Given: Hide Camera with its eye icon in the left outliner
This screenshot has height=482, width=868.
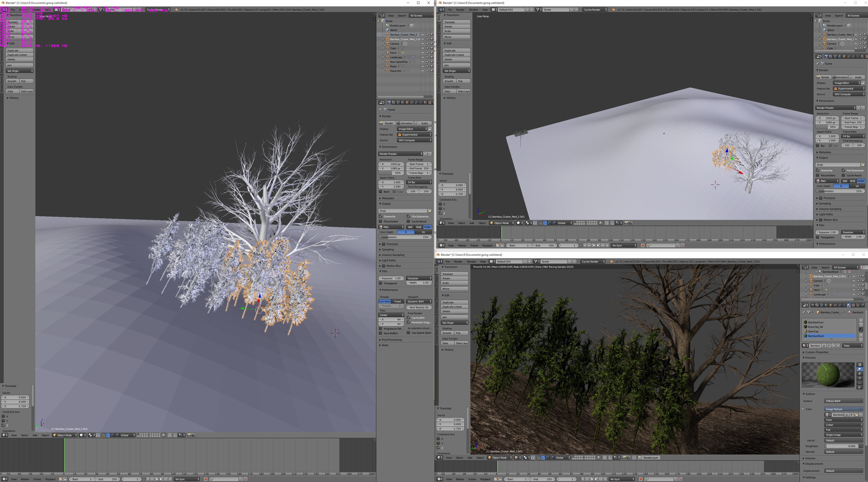Looking at the screenshot, I should pos(423,44).
